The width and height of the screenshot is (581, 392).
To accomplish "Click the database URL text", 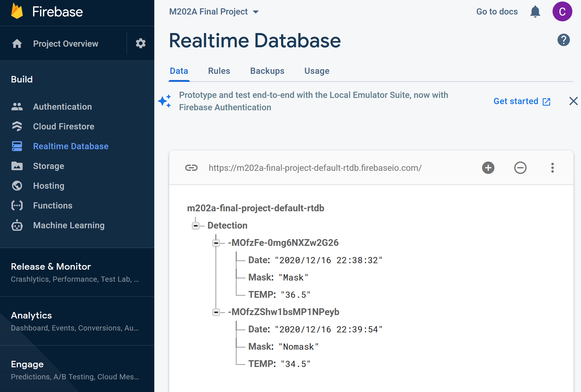I will point(315,168).
